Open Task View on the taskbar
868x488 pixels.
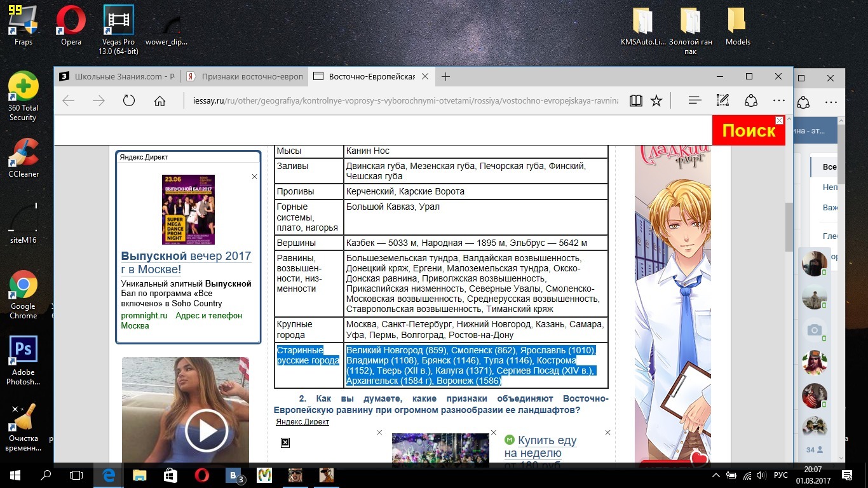click(x=76, y=475)
